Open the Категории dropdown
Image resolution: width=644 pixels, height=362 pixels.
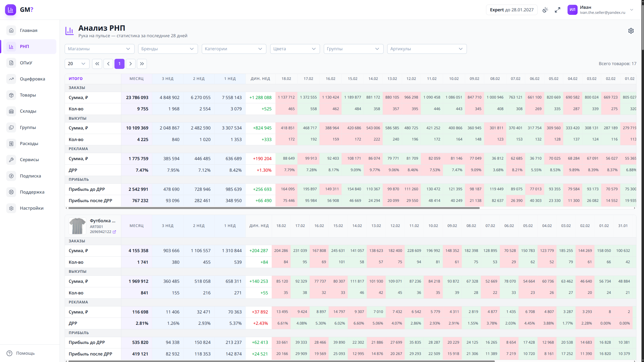[x=234, y=49]
